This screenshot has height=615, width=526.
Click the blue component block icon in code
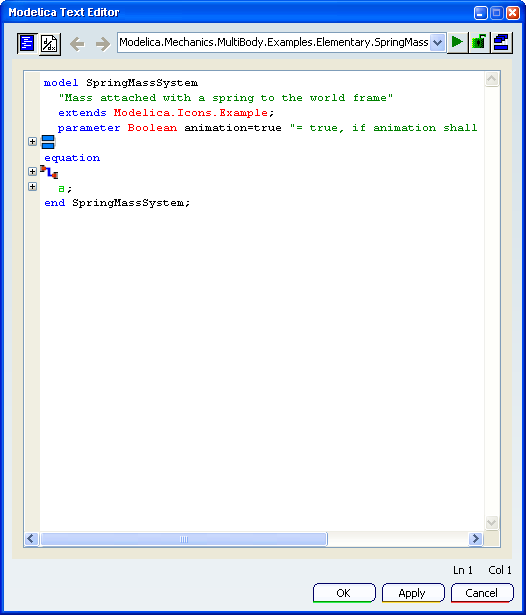pyautogui.click(x=48, y=142)
